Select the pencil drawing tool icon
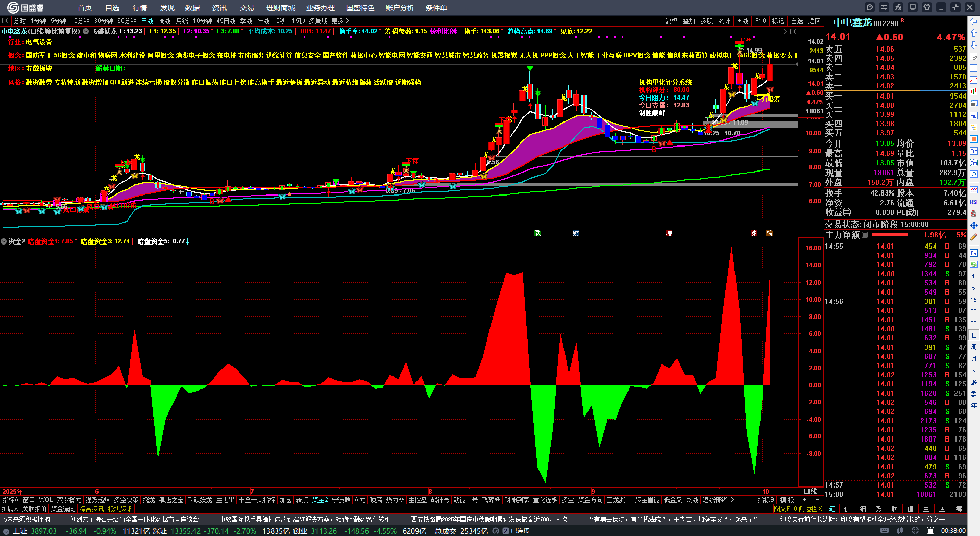The image size is (980, 536). [x=974, y=237]
